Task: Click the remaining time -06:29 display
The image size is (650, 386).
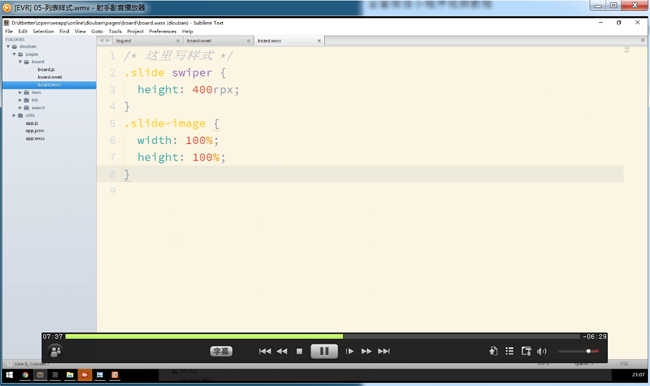Action: pyautogui.click(x=594, y=336)
